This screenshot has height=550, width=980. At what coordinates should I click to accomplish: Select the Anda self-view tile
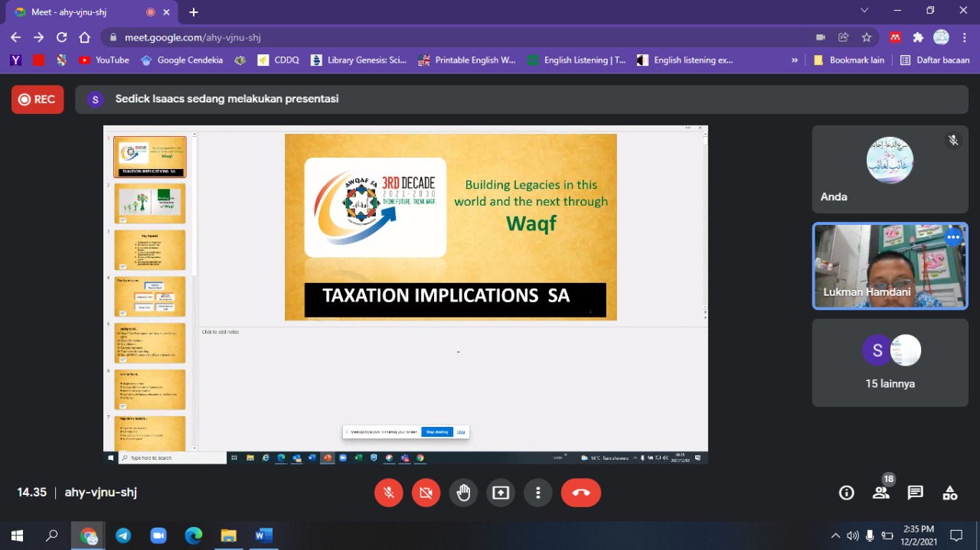(x=890, y=169)
